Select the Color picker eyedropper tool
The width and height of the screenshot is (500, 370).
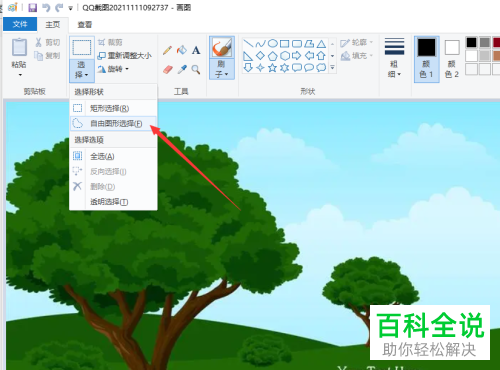pyautogui.click(x=182, y=69)
